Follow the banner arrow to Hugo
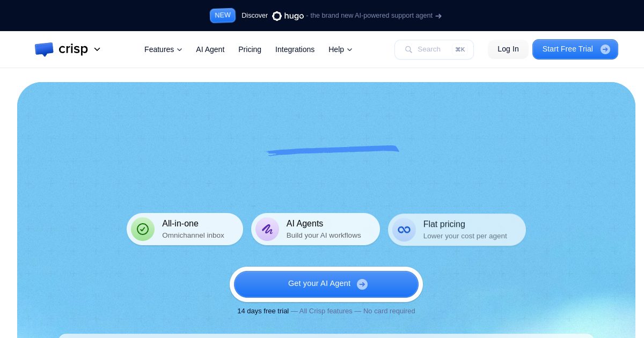The height and width of the screenshot is (338, 644). click(x=438, y=16)
